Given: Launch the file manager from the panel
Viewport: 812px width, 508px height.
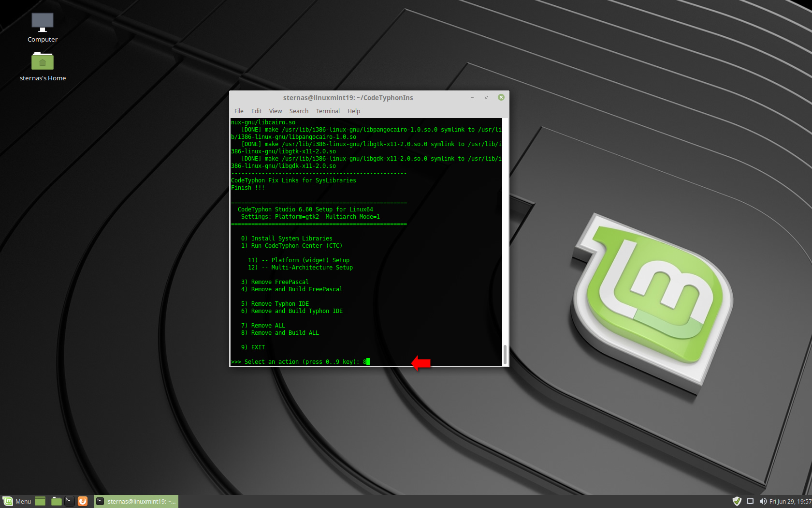Looking at the screenshot, I should coord(57,501).
